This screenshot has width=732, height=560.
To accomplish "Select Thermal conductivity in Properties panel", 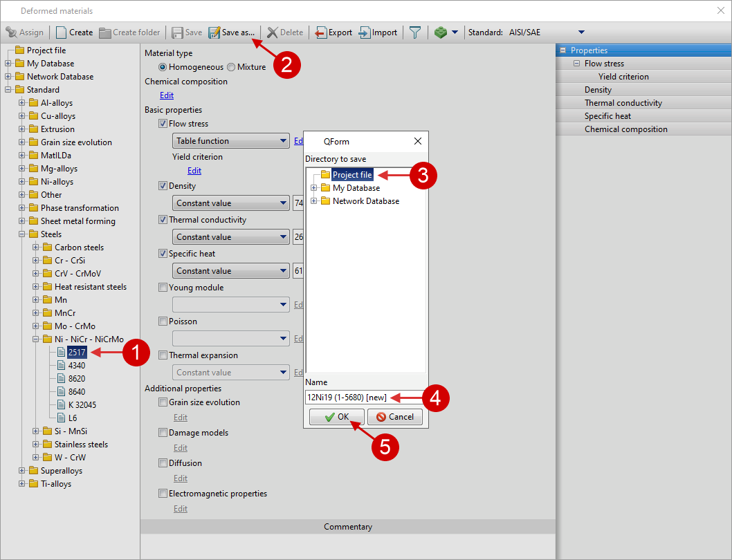I will click(623, 103).
